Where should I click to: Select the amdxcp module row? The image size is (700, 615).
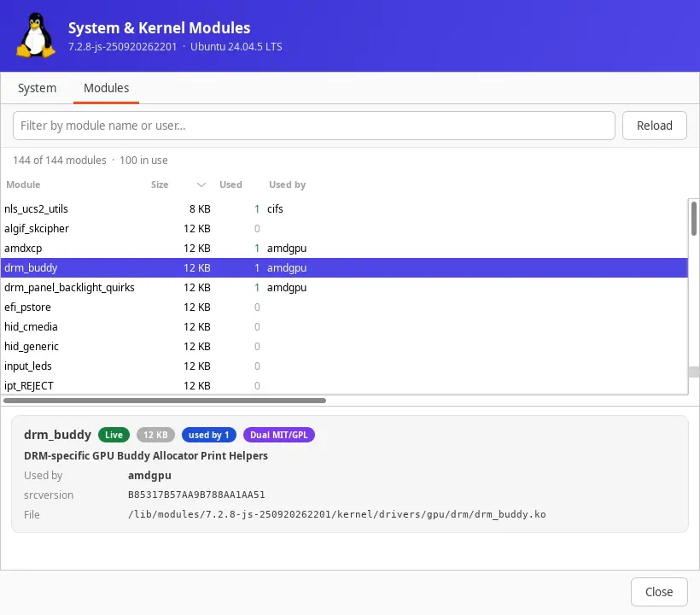[344, 248]
